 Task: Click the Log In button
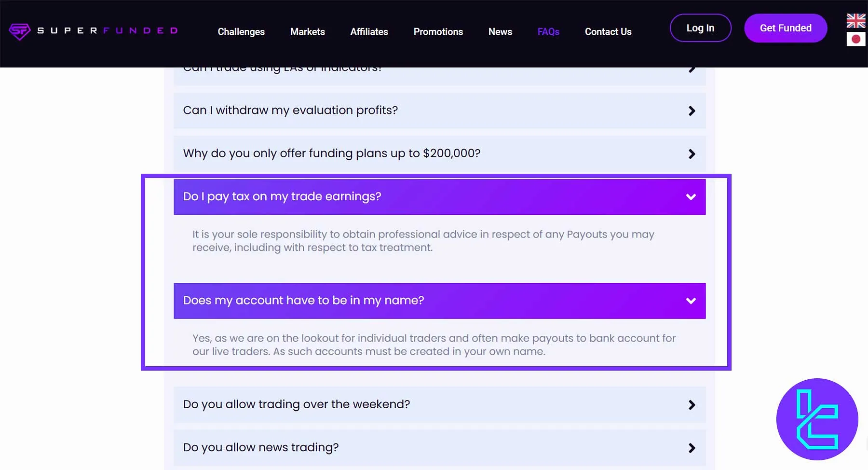coord(700,28)
